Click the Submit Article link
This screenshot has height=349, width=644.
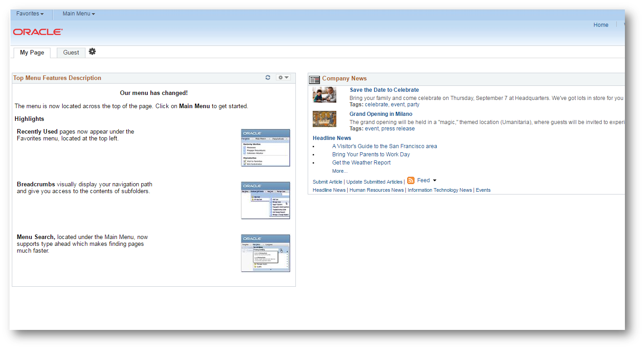click(x=327, y=181)
